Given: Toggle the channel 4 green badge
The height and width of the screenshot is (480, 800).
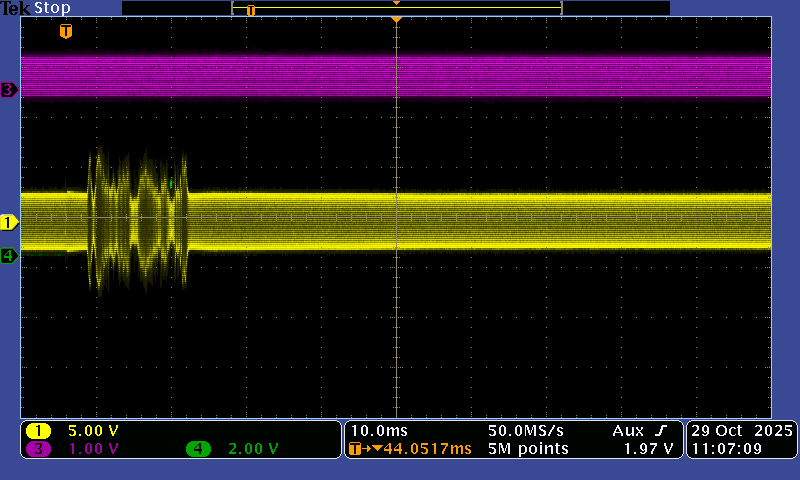Looking at the screenshot, I should (x=198, y=449).
